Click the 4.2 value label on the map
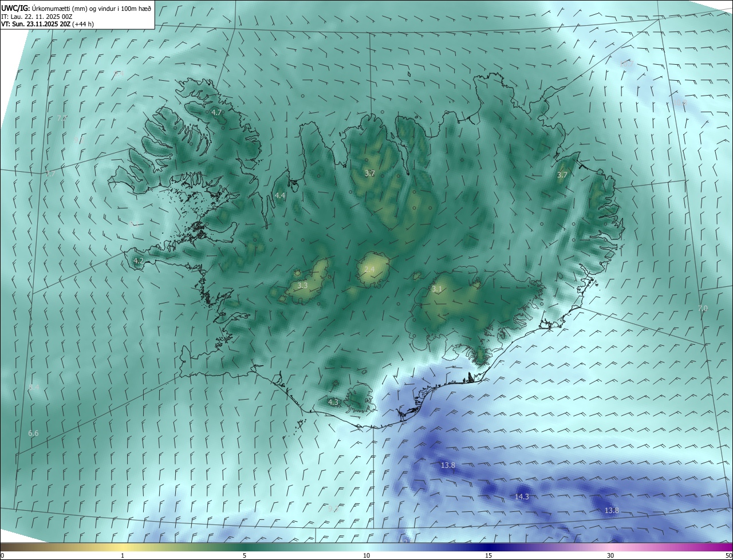The image size is (733, 560). (138, 261)
